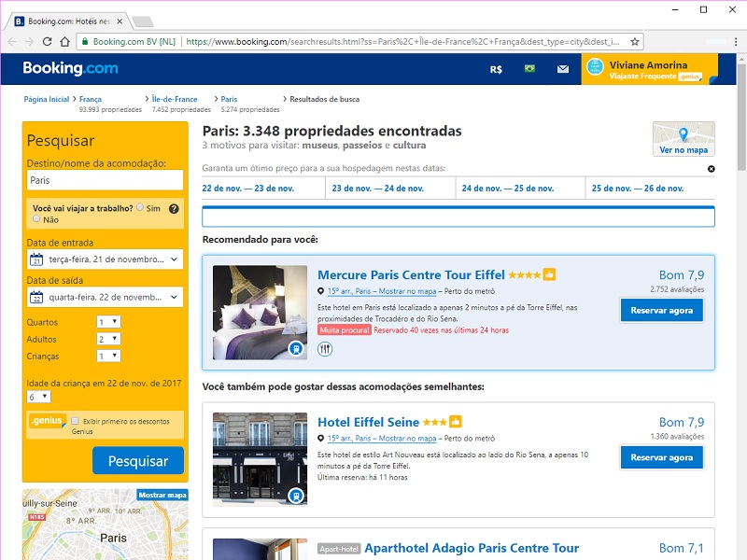The image size is (747, 560).
Task: Click the browser back arrow
Action: (12, 41)
